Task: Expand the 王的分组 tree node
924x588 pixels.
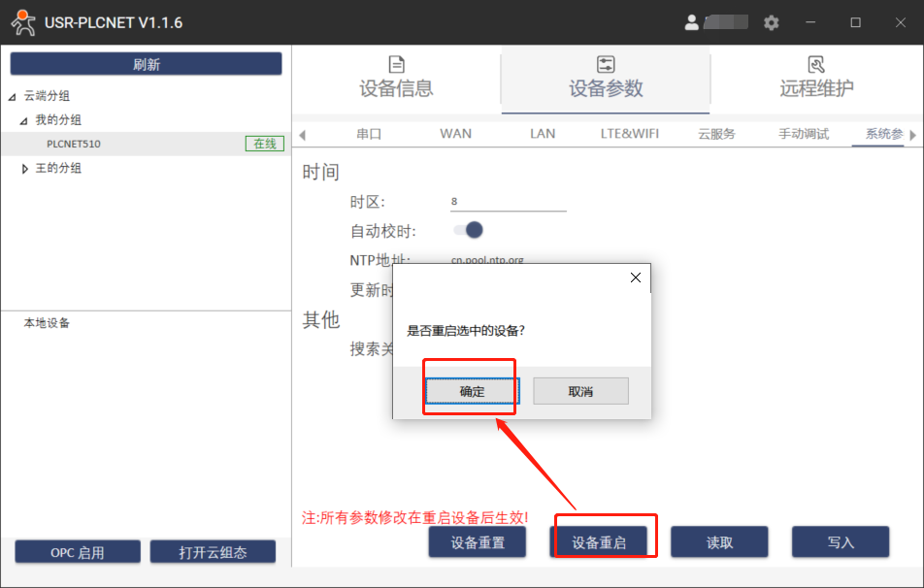Action: [24, 169]
